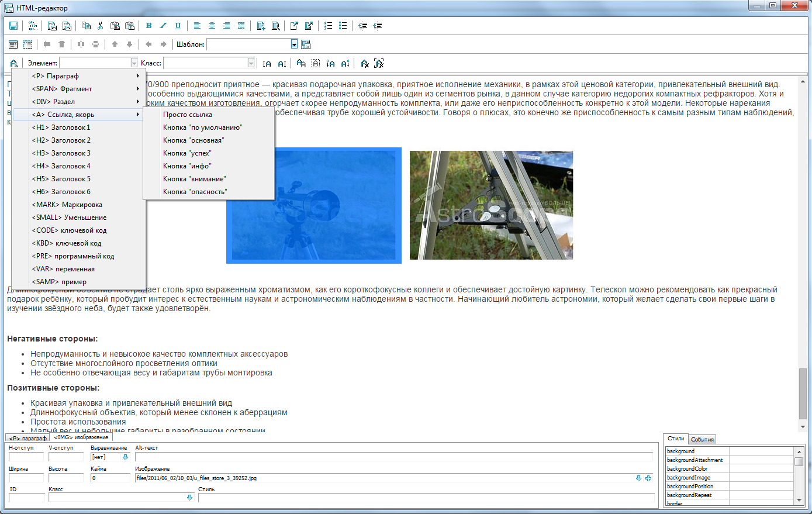Open the Выравнивание dropdown arrow

(125, 457)
